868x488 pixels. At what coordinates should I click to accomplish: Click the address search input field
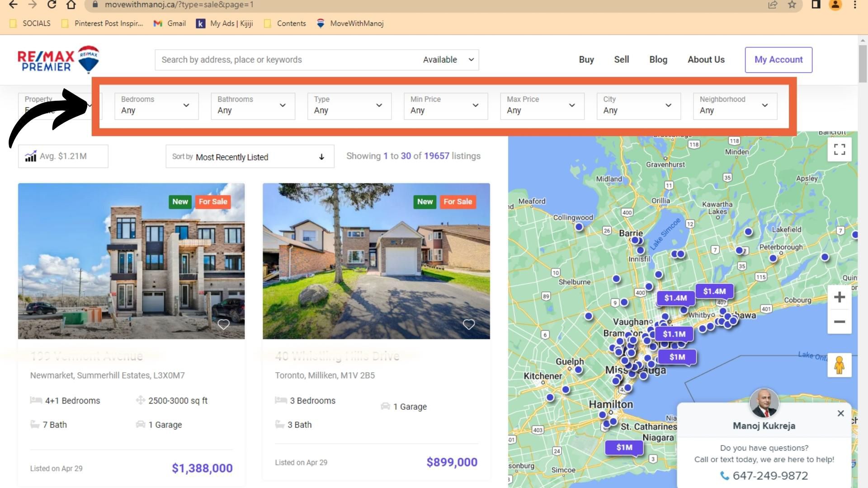tap(285, 60)
